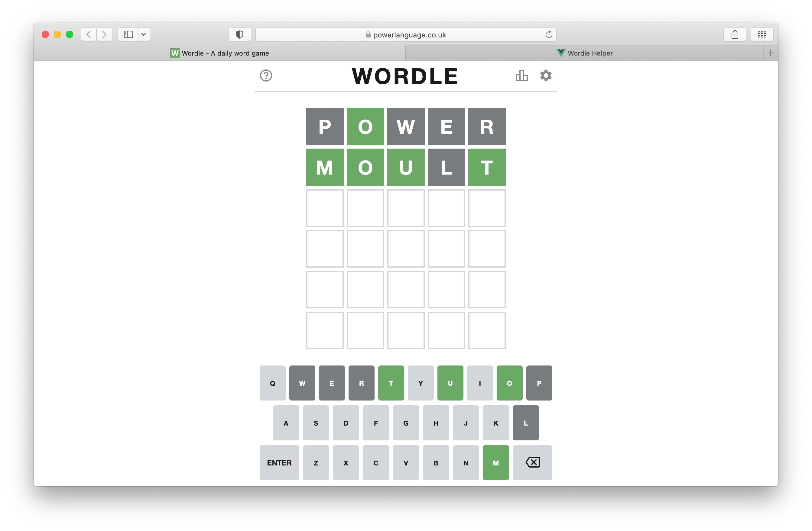The width and height of the screenshot is (812, 531).
Task: Click the green U tile in MOULT row
Action: pos(406,167)
